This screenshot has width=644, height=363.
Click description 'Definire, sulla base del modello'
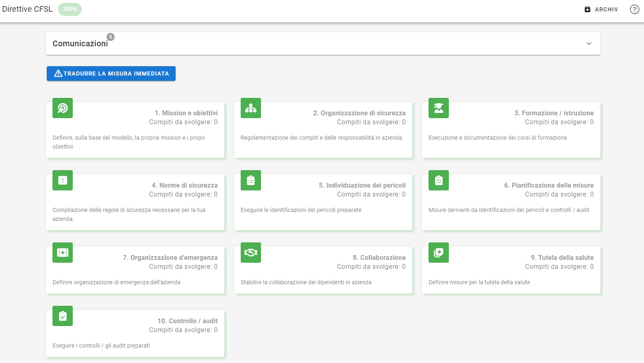pyautogui.click(x=128, y=142)
